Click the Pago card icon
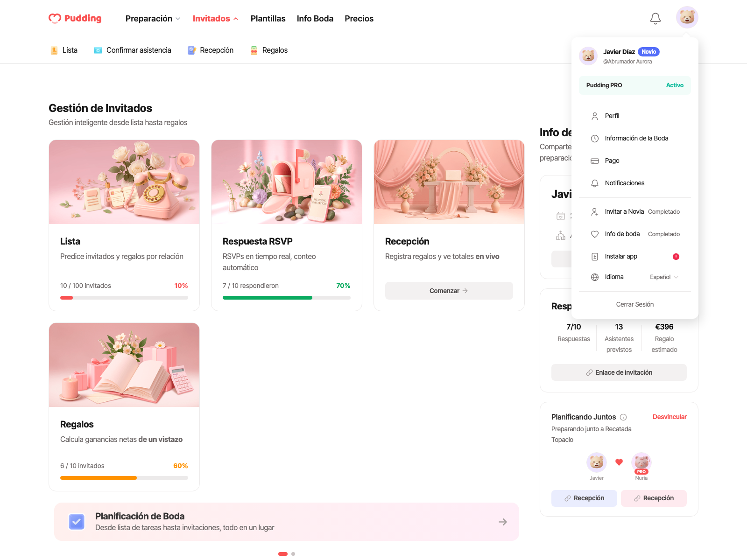Viewport: 747px width, 560px height. 595,161
